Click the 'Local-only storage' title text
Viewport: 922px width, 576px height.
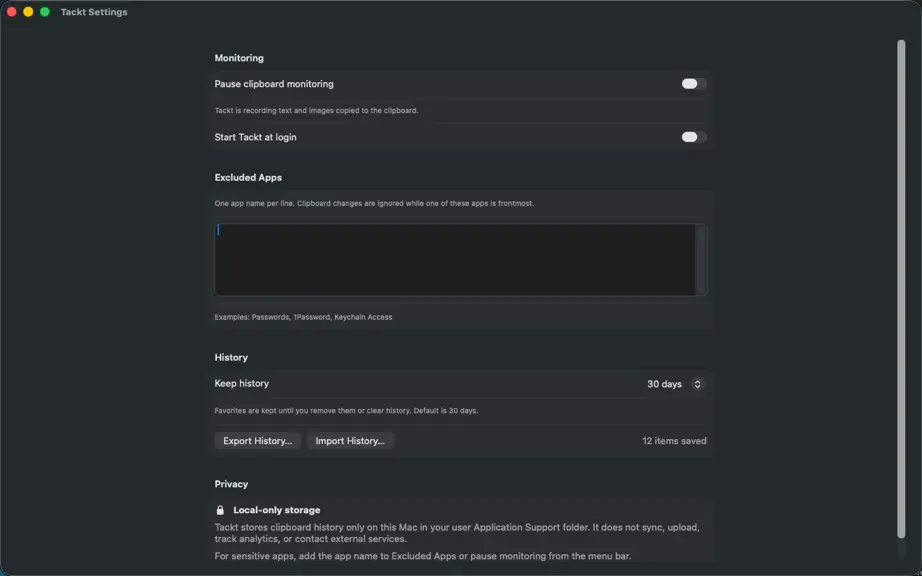coord(276,510)
